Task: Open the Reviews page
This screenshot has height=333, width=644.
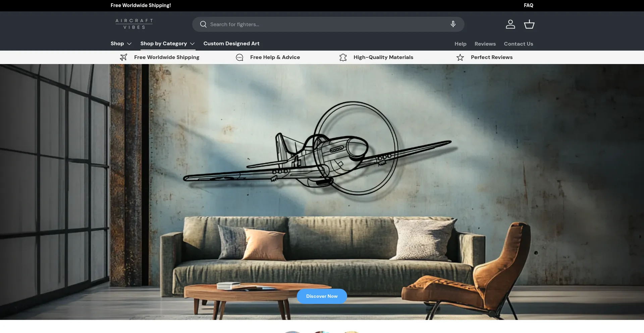Action: pos(485,44)
